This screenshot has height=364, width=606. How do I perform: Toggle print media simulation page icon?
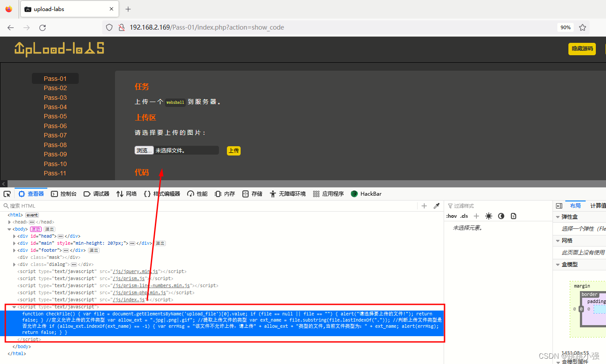[514, 216]
